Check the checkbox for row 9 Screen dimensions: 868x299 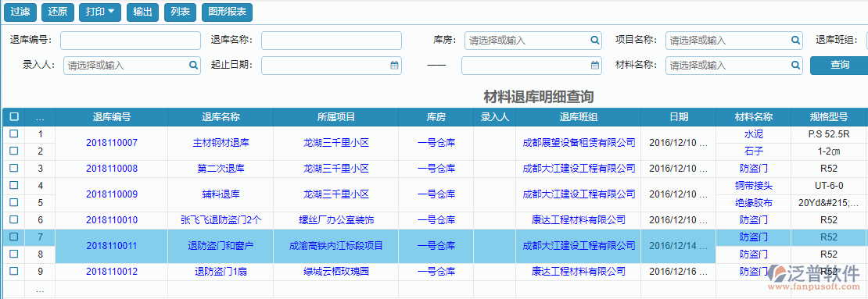tap(14, 271)
